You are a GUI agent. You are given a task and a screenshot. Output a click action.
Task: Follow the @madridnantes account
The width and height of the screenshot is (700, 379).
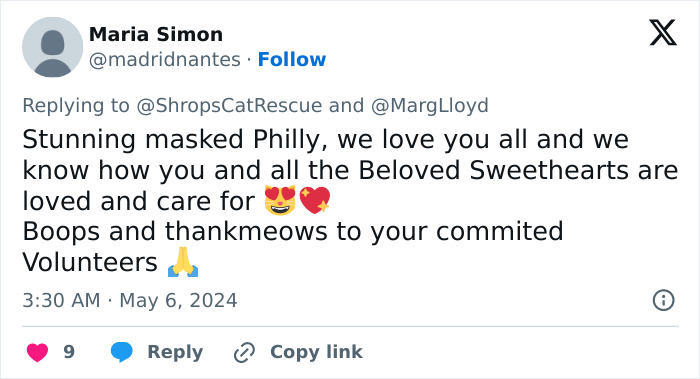(292, 59)
